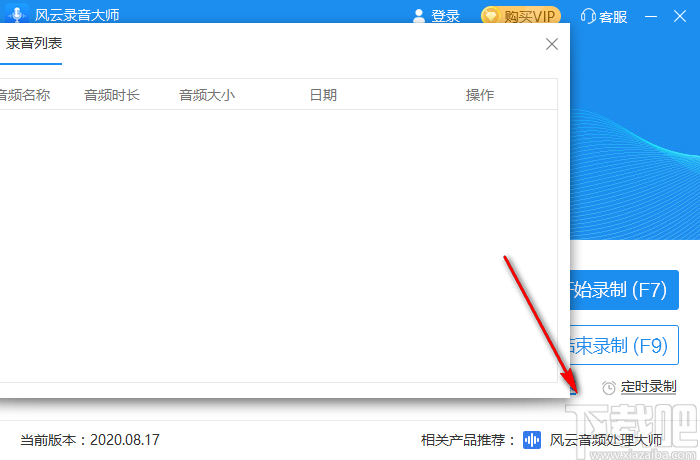Click the 购买VIP button
This screenshot has height=460, width=700.
coord(521,17)
